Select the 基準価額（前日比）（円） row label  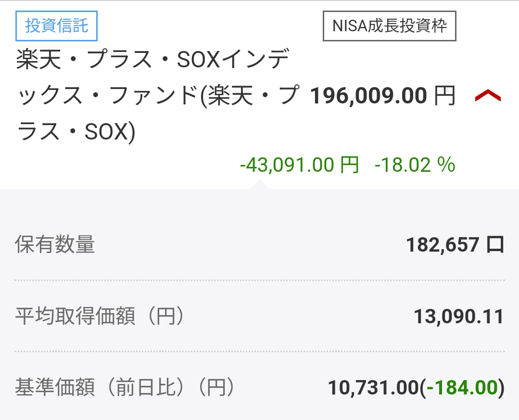pyautogui.click(x=125, y=388)
